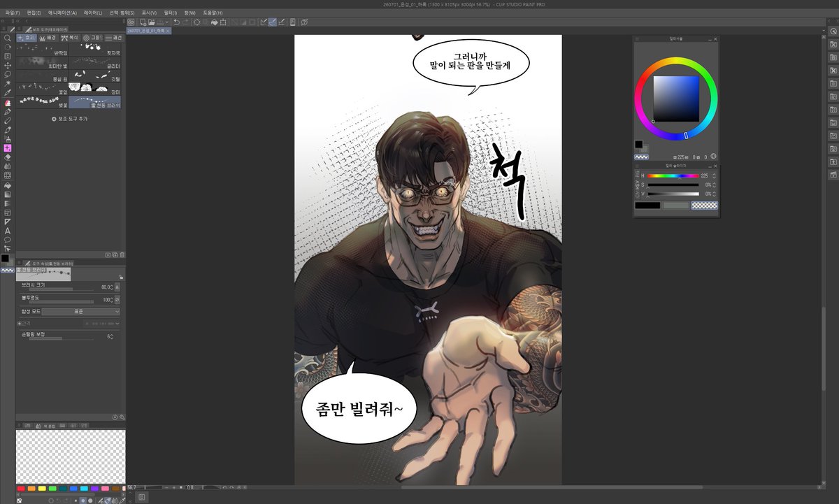Expand the 간격 gap dropdown arrow
Screen dimensions: 839x504
click(117, 324)
